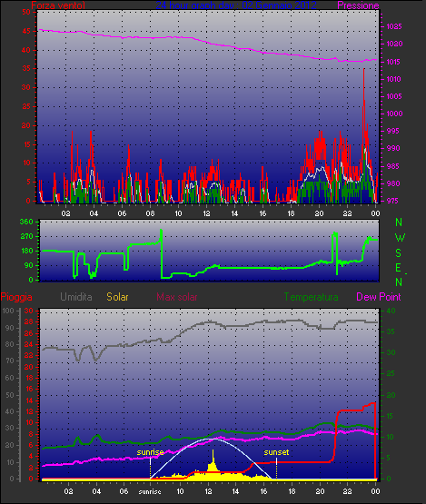Click the Pressione axis title
The width and height of the screenshot is (426, 504).
358,5
